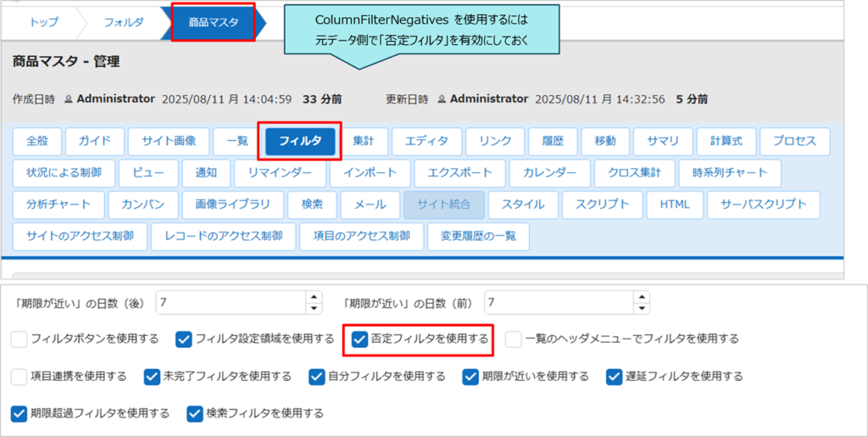
Task: Open the リンク tab
Action: [x=495, y=141]
